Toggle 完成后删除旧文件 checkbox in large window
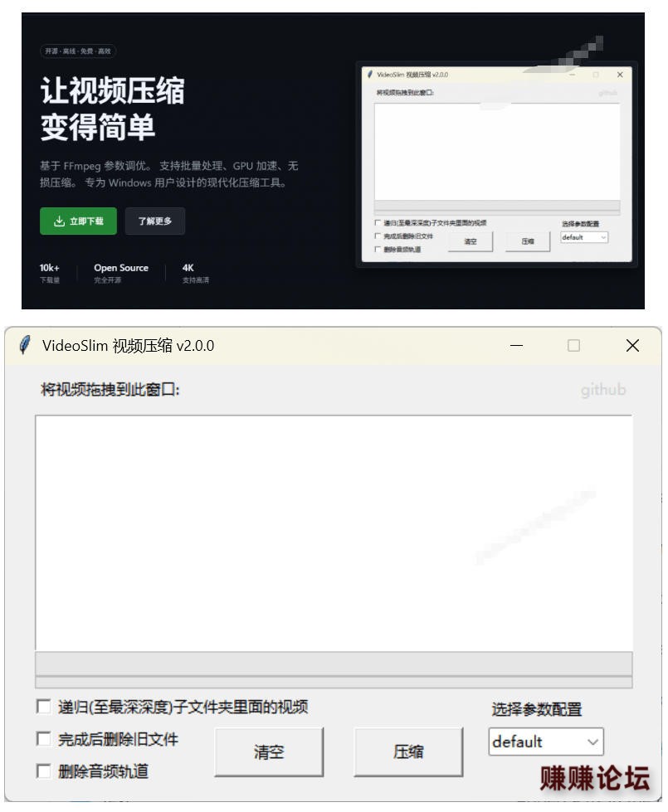This screenshot has width=668, height=812. coord(43,738)
